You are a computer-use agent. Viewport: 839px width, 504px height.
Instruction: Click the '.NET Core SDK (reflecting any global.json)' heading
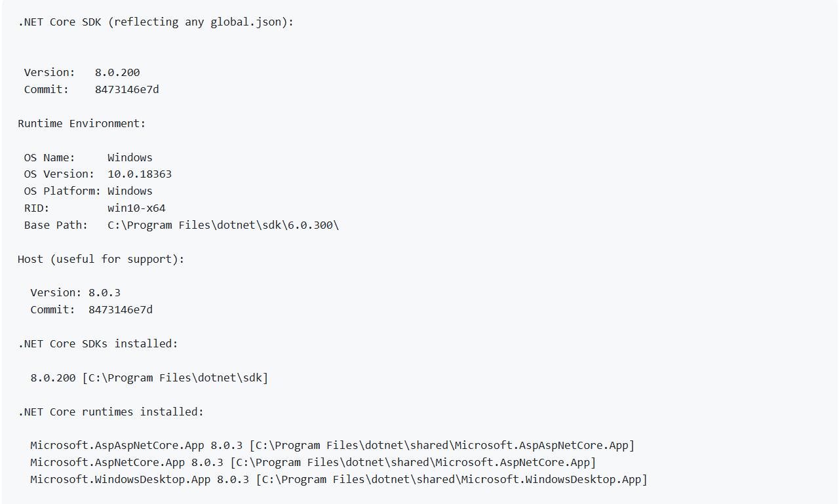[x=156, y=22]
